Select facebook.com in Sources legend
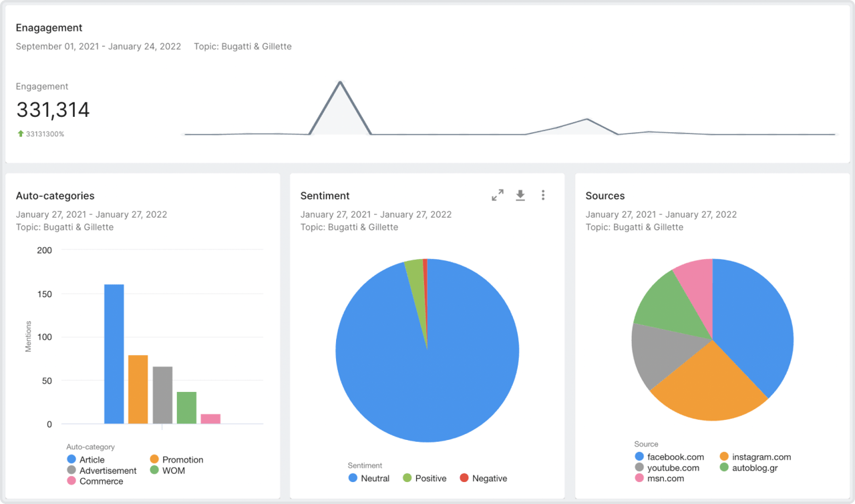The image size is (855, 504). click(x=675, y=457)
